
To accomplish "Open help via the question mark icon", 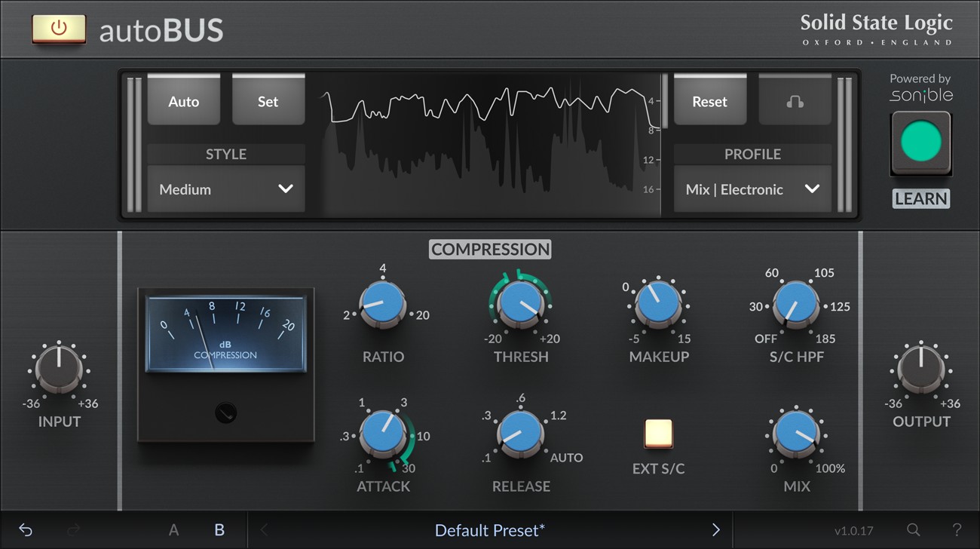I will 956,529.
